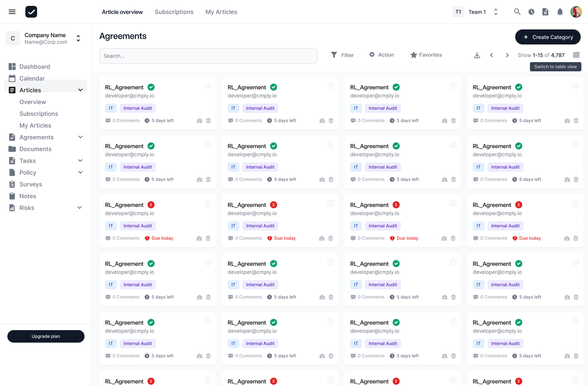
Task: Check the selection circle on the last-column top card
Action: point(576,85)
